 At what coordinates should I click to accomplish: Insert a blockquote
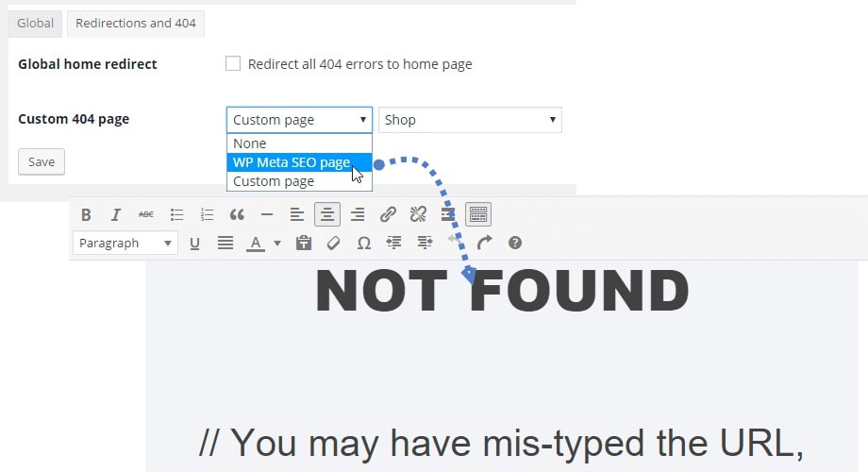point(237,215)
